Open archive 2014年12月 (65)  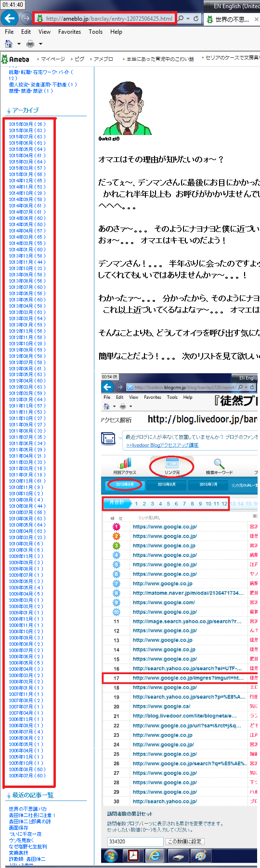[x=27, y=180]
